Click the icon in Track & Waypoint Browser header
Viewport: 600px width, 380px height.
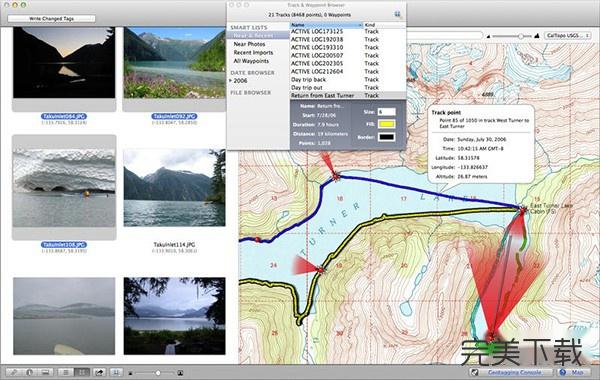(398, 14)
